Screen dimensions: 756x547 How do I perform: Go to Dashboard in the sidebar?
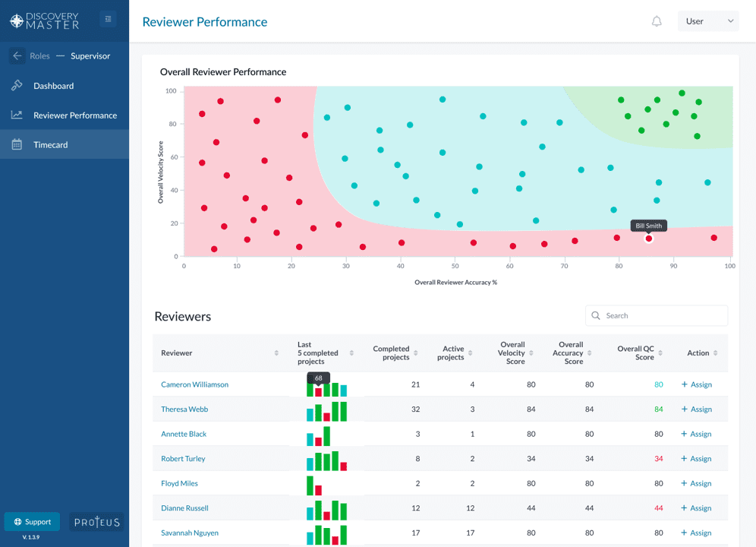53,86
